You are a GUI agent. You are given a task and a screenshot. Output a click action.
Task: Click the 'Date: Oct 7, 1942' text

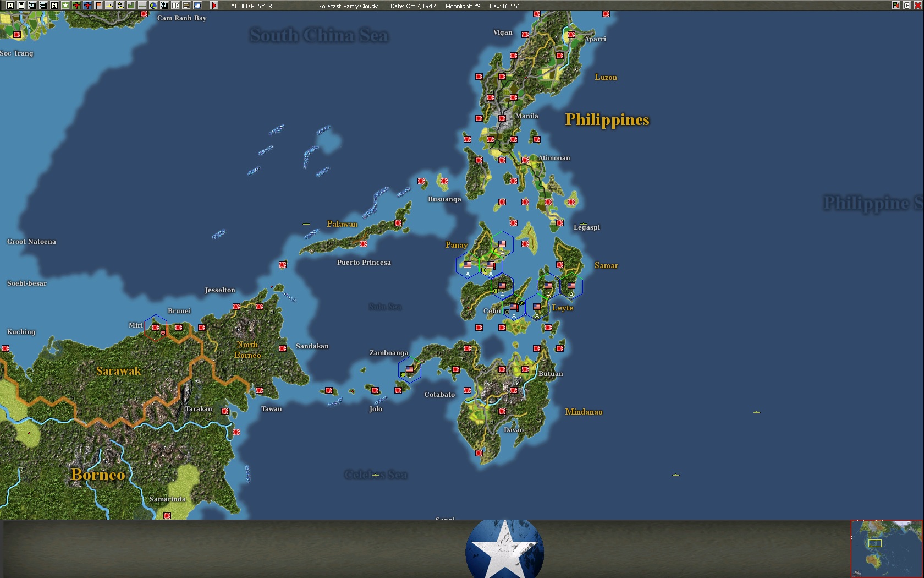[413, 6]
